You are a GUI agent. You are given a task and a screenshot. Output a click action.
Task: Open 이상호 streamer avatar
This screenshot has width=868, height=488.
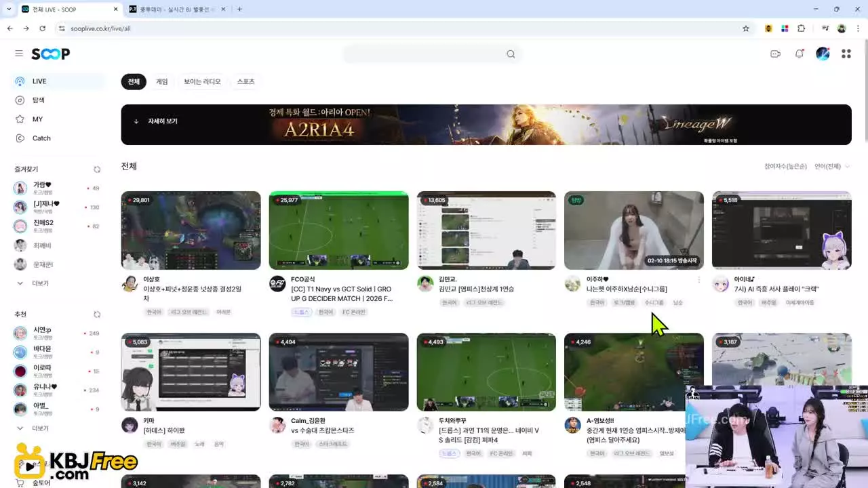[130, 284]
